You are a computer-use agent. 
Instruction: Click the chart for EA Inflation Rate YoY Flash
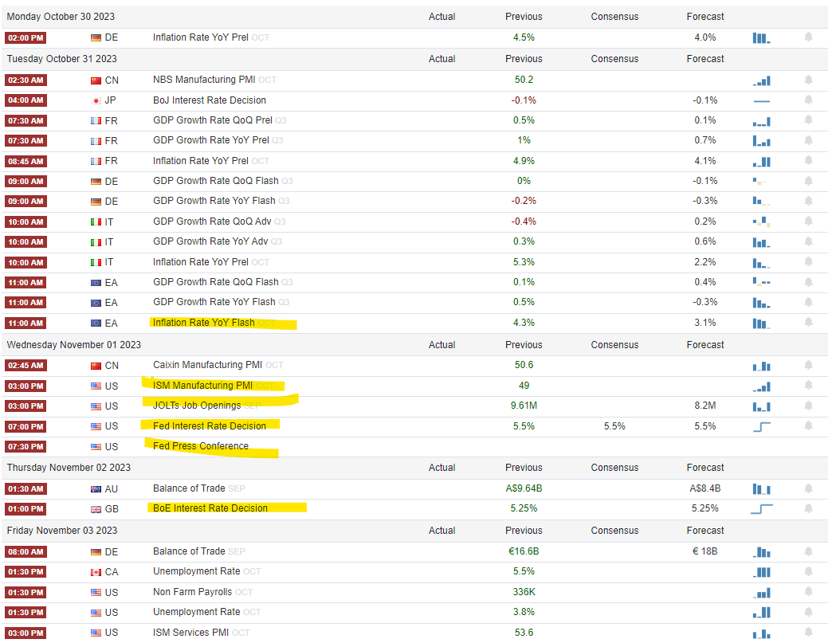coord(761,324)
